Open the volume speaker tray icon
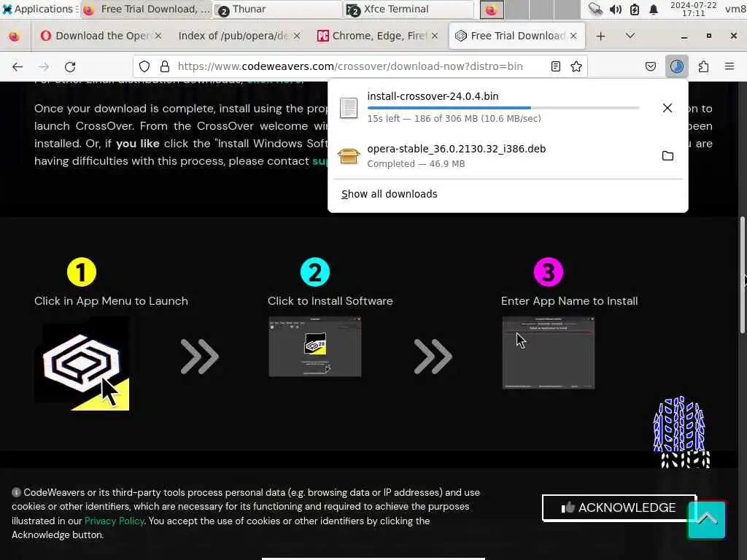The width and height of the screenshot is (747, 560). tap(616, 9)
